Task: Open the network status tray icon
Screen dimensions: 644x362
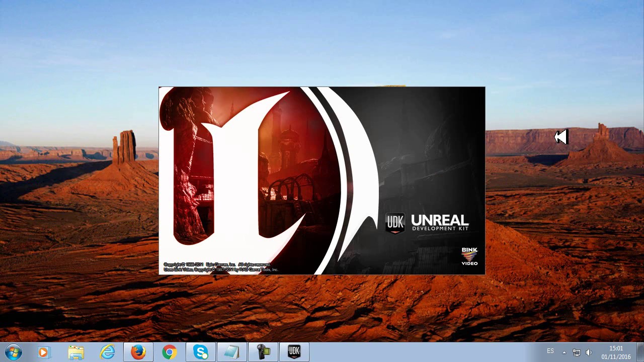Action: tap(577, 352)
